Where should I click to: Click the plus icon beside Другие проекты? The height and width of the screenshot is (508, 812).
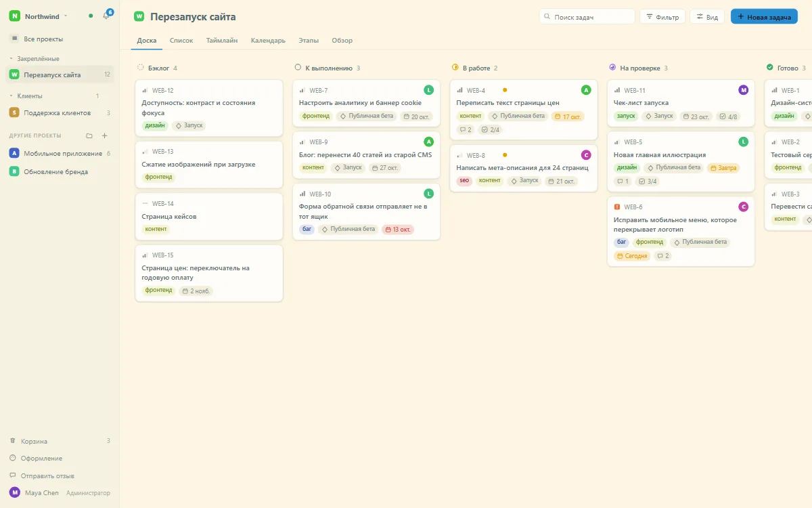coord(105,135)
